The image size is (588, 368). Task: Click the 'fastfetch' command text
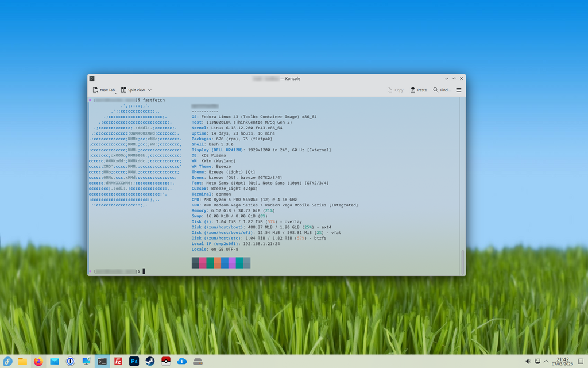coord(154,100)
